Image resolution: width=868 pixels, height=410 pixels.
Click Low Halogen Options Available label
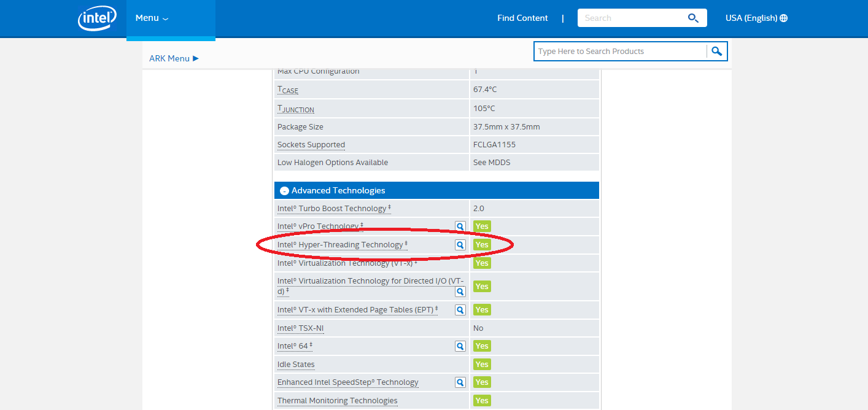tap(333, 163)
